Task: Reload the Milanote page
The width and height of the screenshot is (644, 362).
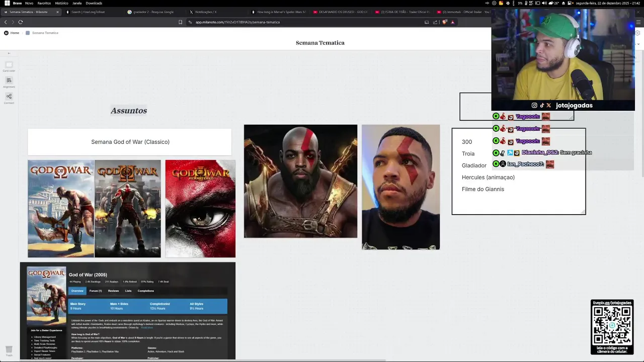Action: click(x=21, y=22)
